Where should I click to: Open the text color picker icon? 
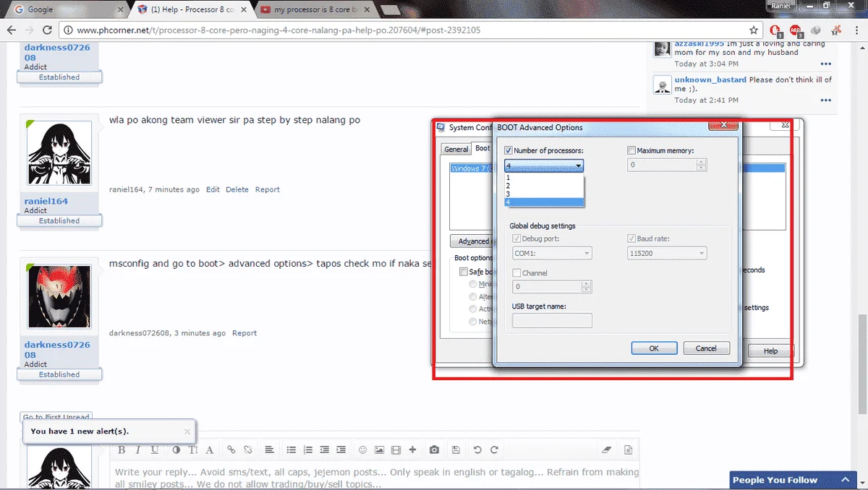(176, 450)
